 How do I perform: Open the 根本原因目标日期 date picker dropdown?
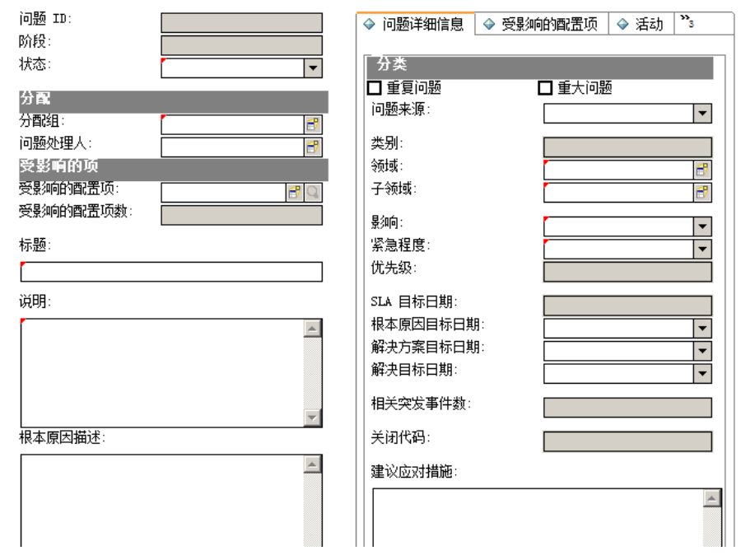(x=702, y=329)
